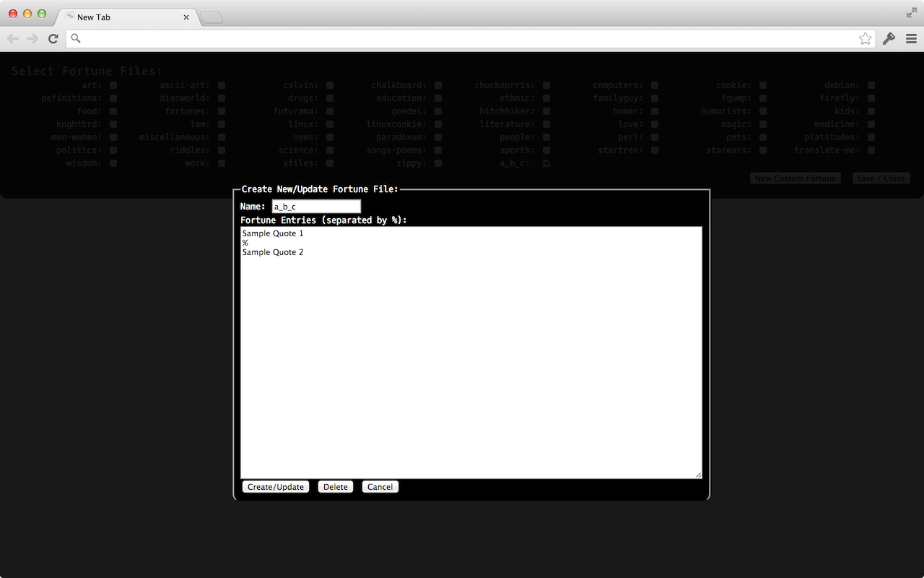This screenshot has width=924, height=578.
Task: Cancel the fortune file dialog
Action: coord(380,487)
